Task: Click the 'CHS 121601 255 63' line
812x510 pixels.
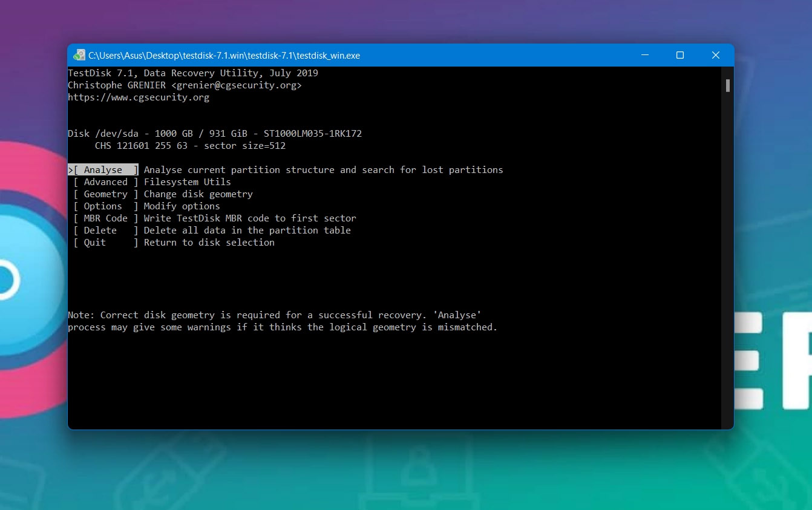Action: point(190,146)
